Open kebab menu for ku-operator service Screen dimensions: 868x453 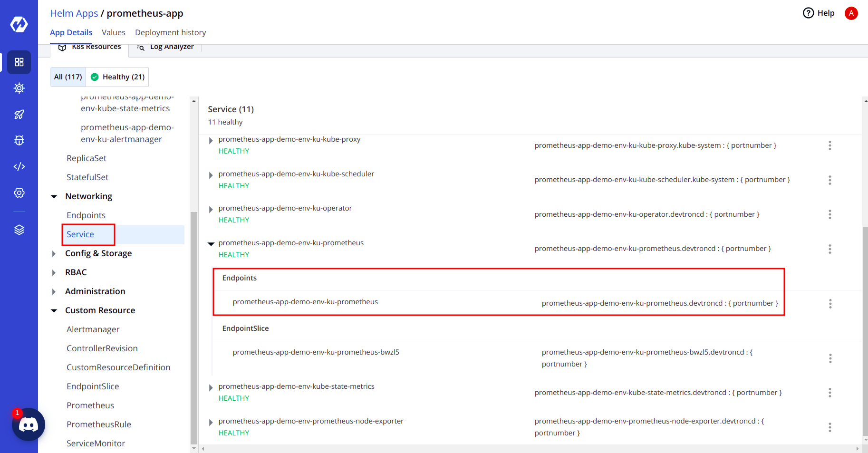(x=830, y=214)
